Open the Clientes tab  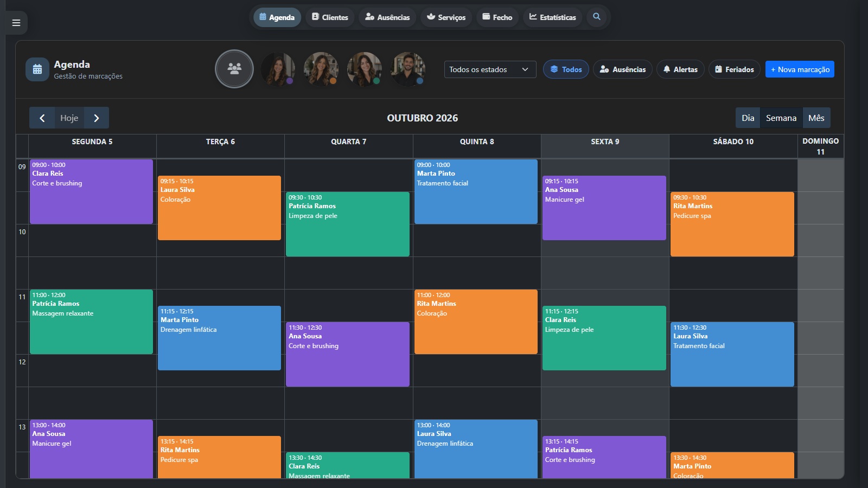tap(330, 17)
